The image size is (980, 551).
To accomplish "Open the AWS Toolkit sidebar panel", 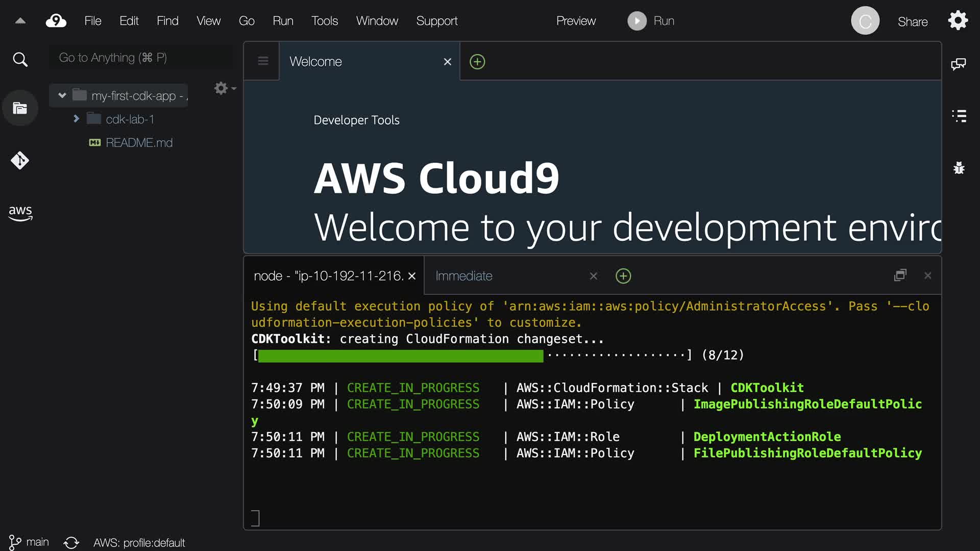I will (x=20, y=213).
